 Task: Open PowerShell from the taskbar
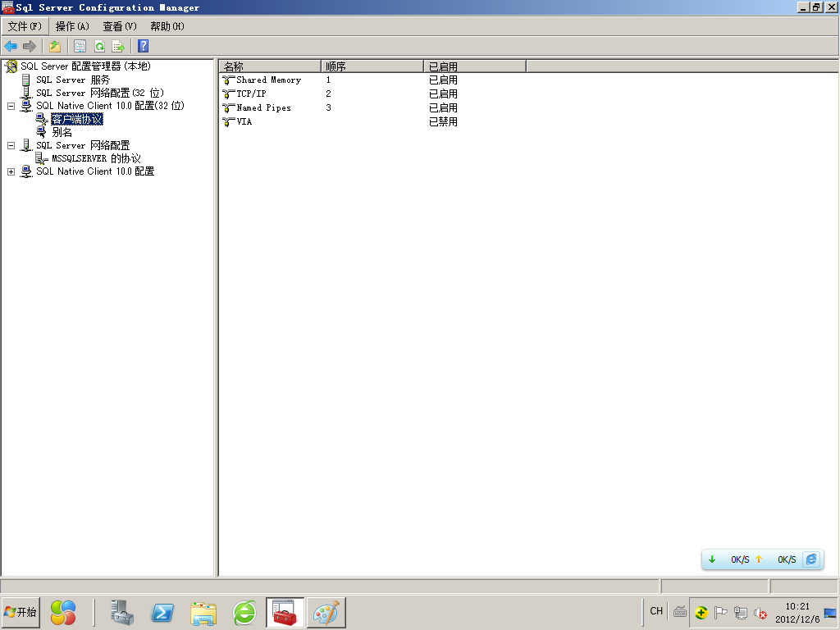[x=163, y=612]
